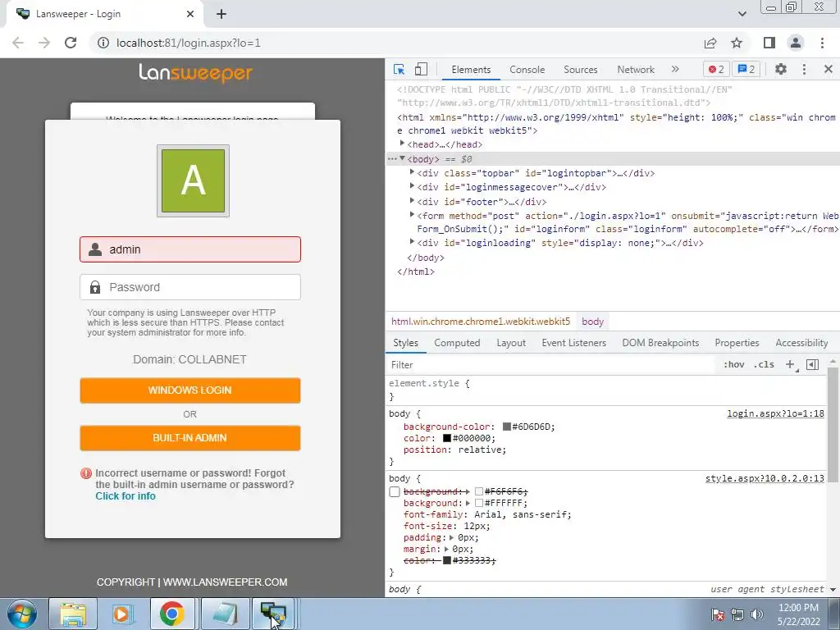
Task: Toggle .cls element classes panel
Action: [x=764, y=365]
